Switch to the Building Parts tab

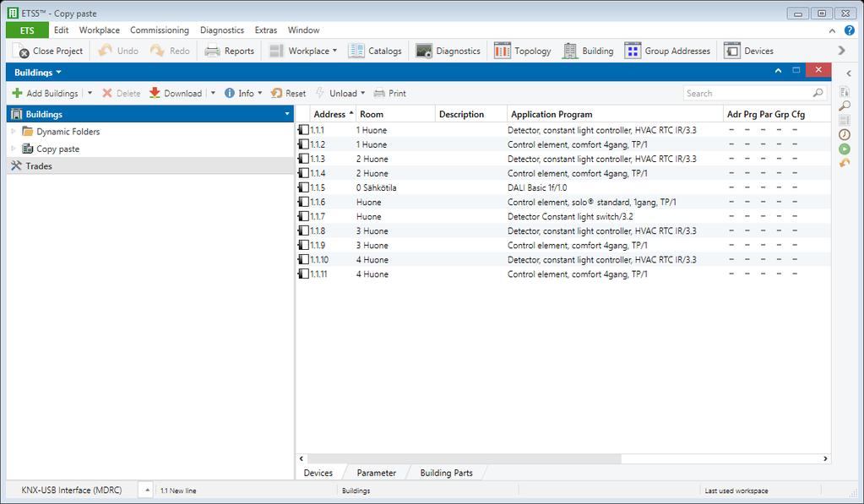tap(446, 473)
